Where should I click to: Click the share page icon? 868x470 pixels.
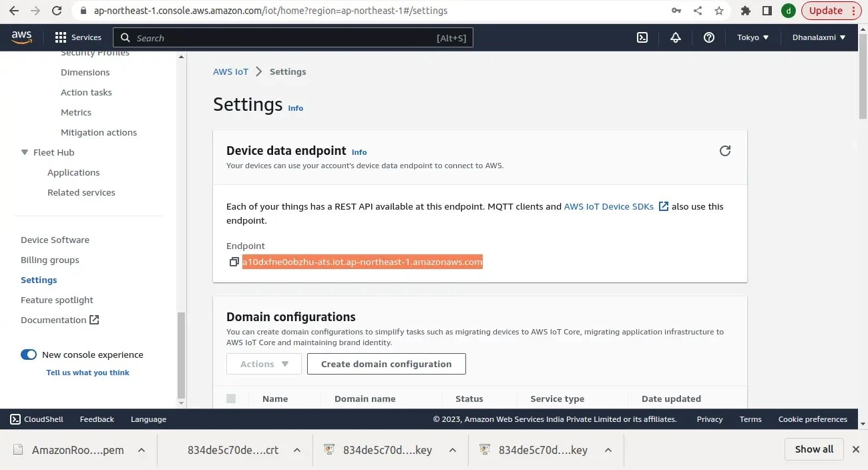[x=698, y=11]
